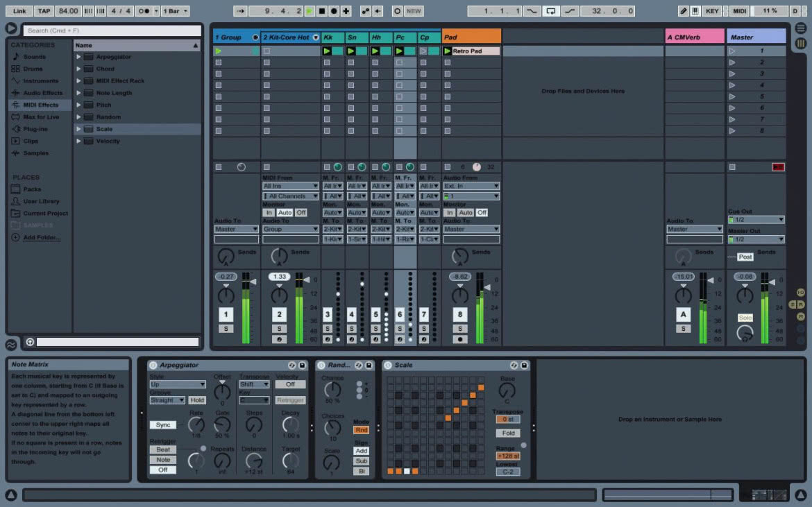Select Audio Effects category

42,93
